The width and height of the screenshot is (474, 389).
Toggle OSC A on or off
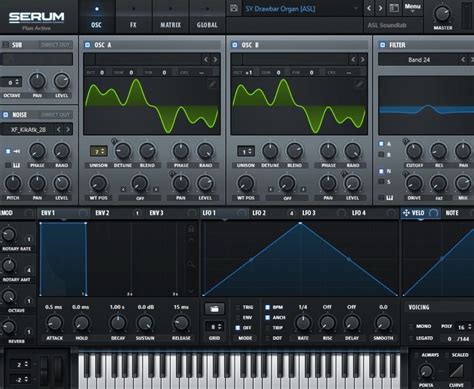88,45
